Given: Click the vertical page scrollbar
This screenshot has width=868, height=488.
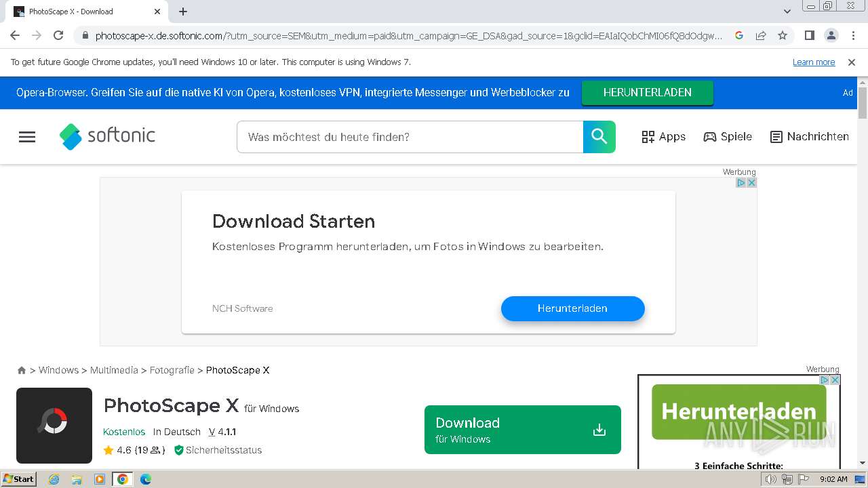Looking at the screenshot, I should pos(863,102).
